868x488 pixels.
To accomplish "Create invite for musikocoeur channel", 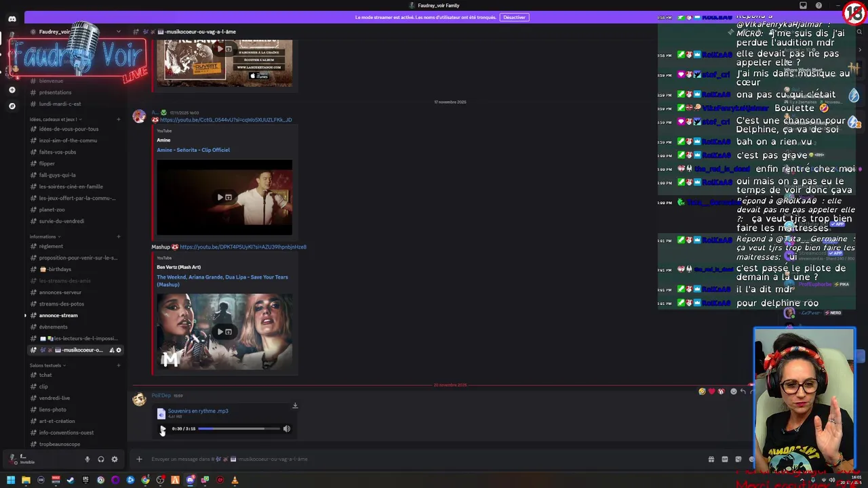I will point(111,350).
